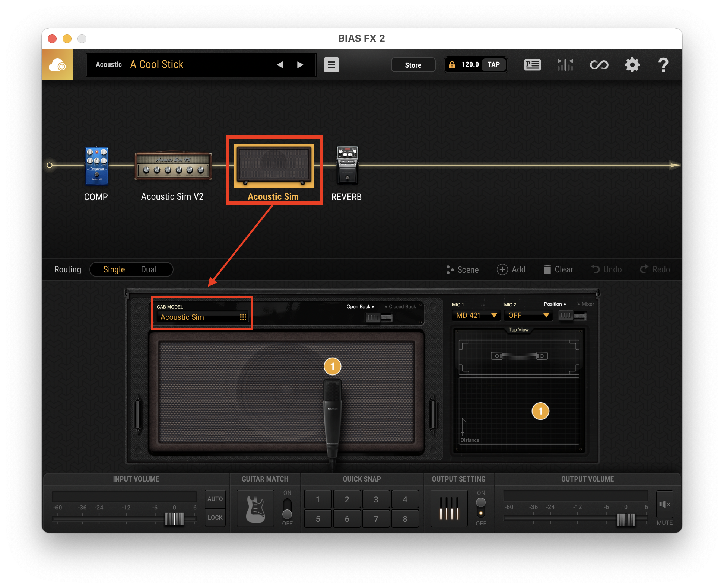This screenshot has height=588, width=724.
Task: Open the Scene manager
Action: tap(463, 269)
